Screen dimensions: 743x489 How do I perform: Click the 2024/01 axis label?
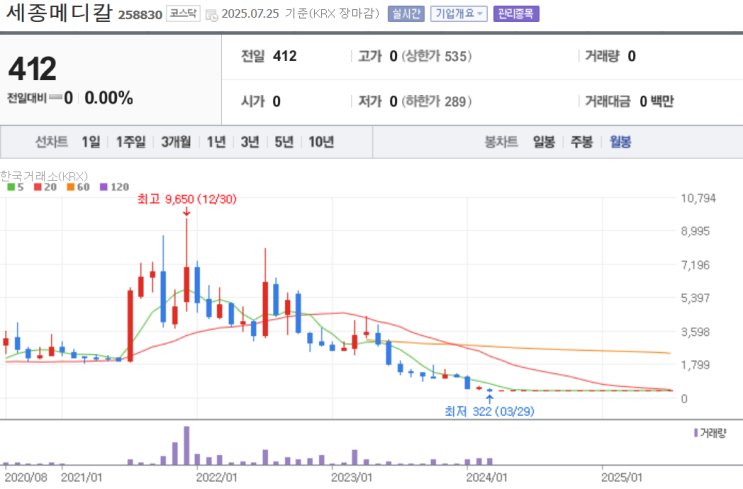click(487, 477)
